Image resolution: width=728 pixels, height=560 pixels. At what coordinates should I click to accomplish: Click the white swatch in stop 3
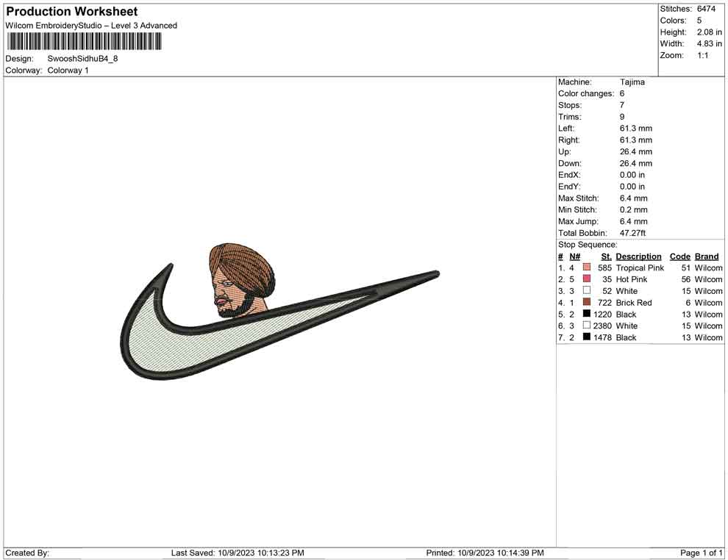pos(587,290)
